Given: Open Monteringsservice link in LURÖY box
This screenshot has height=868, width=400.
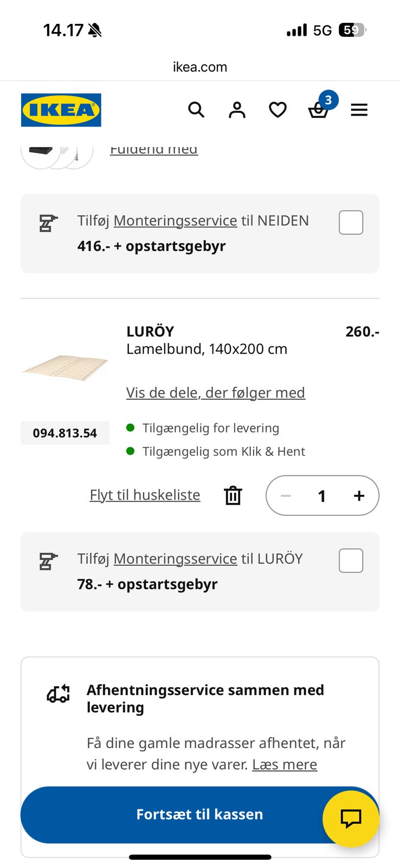Looking at the screenshot, I should click(x=175, y=559).
